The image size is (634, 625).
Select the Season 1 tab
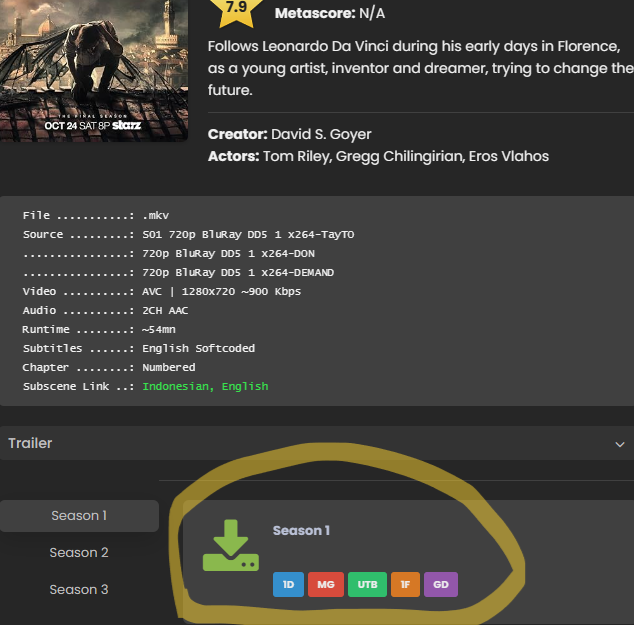(x=79, y=516)
